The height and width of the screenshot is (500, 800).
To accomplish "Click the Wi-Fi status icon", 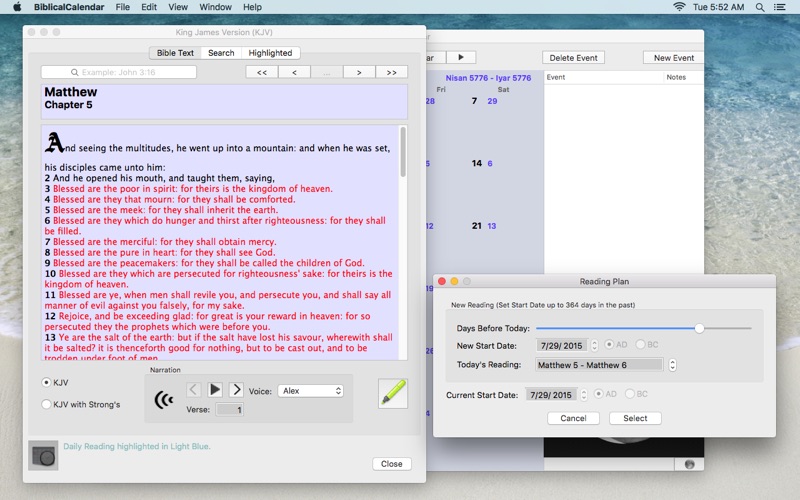I will [x=679, y=7].
